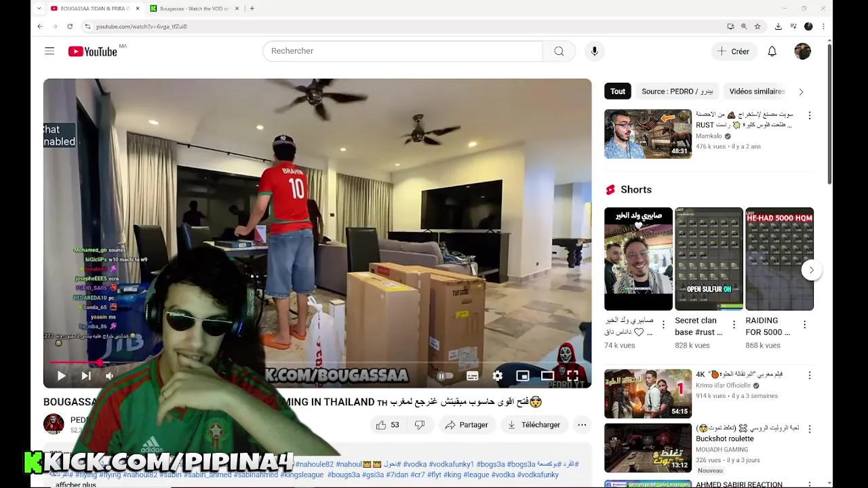Viewport: 868px width, 488px height.
Task: Show more filter chips with the arrow
Action: point(801,91)
